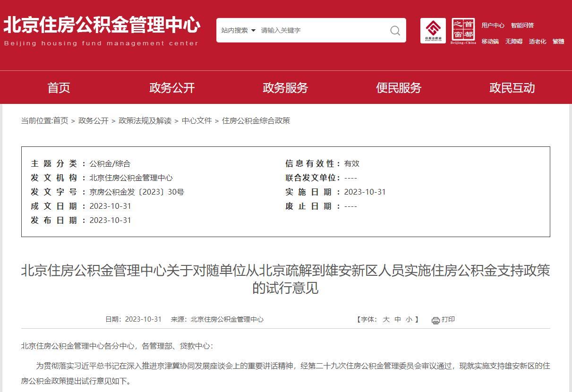Open the 站内搜索 dropdown
The height and width of the screenshot is (392, 572).
point(239,30)
